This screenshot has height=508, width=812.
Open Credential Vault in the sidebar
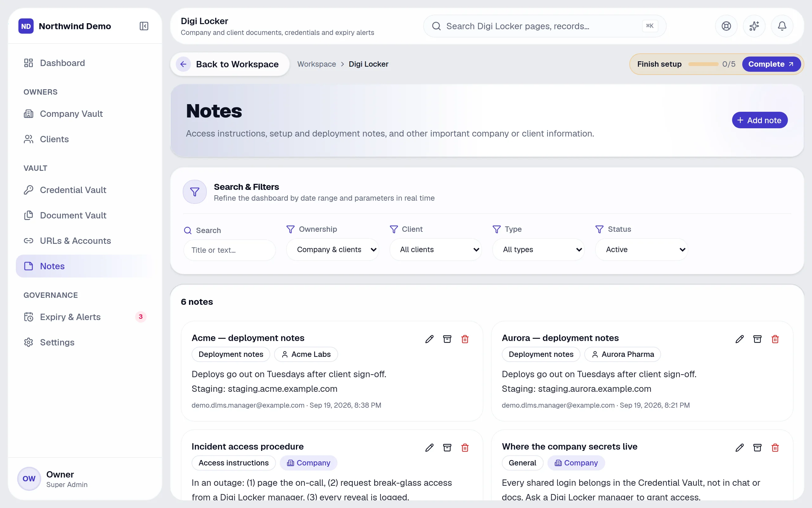(x=85, y=190)
